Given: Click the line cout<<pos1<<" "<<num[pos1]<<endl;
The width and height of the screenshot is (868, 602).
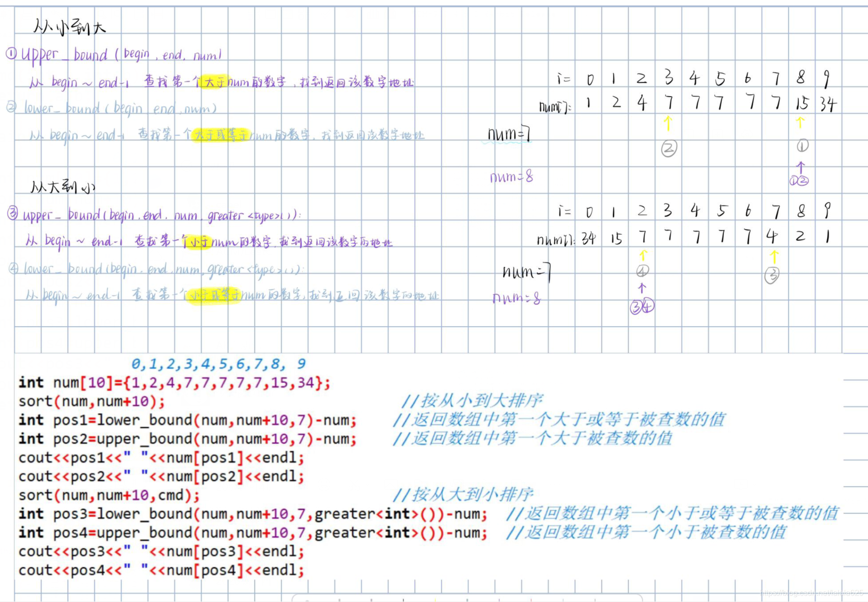Looking at the screenshot, I should click(162, 458).
